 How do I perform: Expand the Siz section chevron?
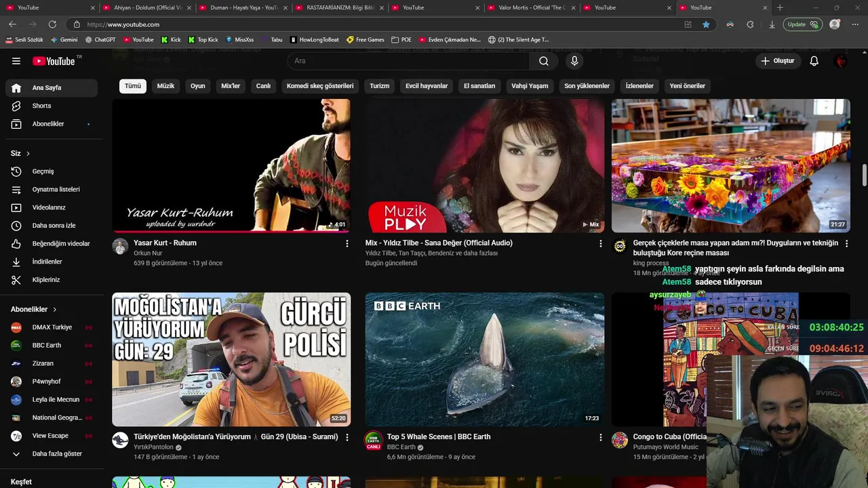pos(28,154)
